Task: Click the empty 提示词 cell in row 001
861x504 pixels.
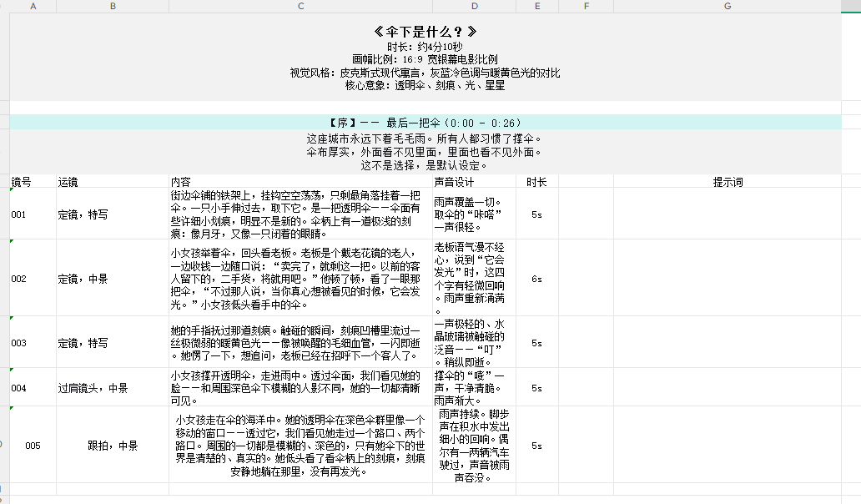Action: click(727, 214)
